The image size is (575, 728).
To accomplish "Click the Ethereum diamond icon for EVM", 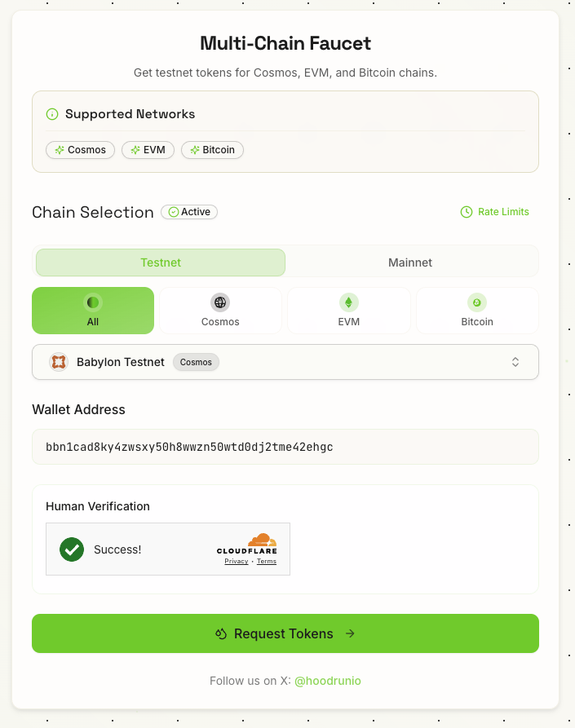I will [348, 302].
